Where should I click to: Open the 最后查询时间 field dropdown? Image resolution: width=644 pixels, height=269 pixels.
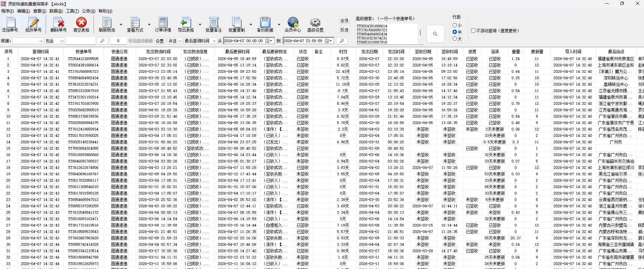200,41
